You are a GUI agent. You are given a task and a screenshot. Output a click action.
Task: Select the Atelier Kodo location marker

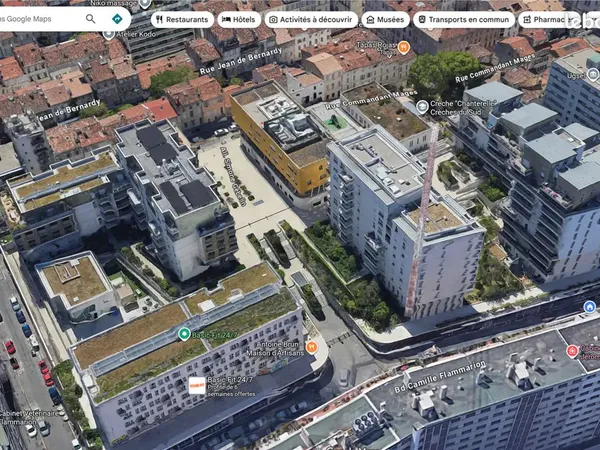[x=109, y=34]
